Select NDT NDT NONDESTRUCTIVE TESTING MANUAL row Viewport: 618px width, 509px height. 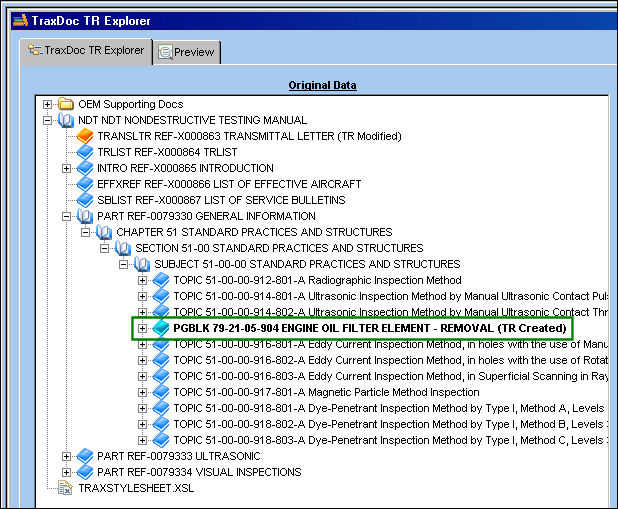(x=192, y=120)
